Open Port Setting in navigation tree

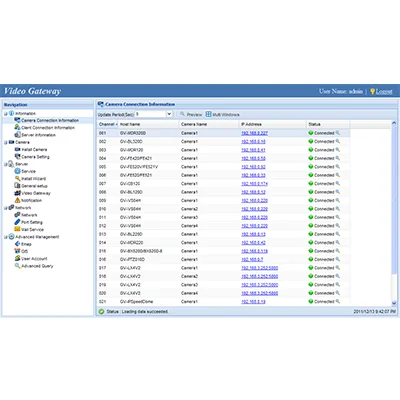click(32, 222)
